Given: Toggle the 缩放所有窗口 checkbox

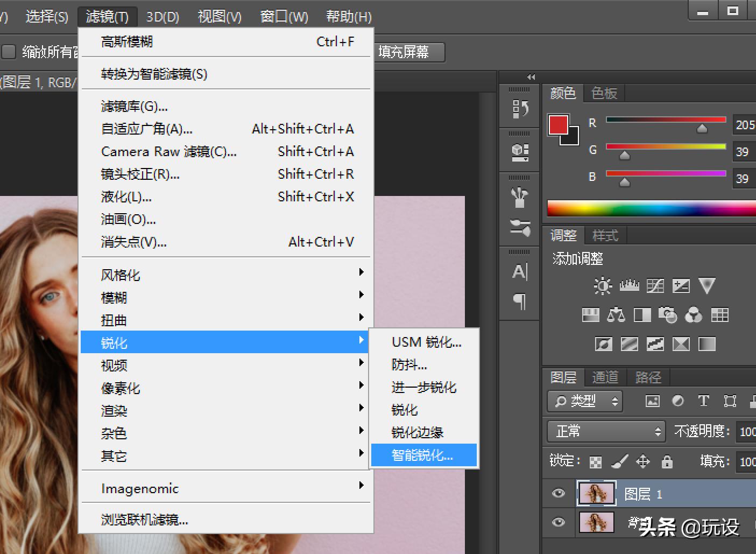Looking at the screenshot, I should point(9,52).
